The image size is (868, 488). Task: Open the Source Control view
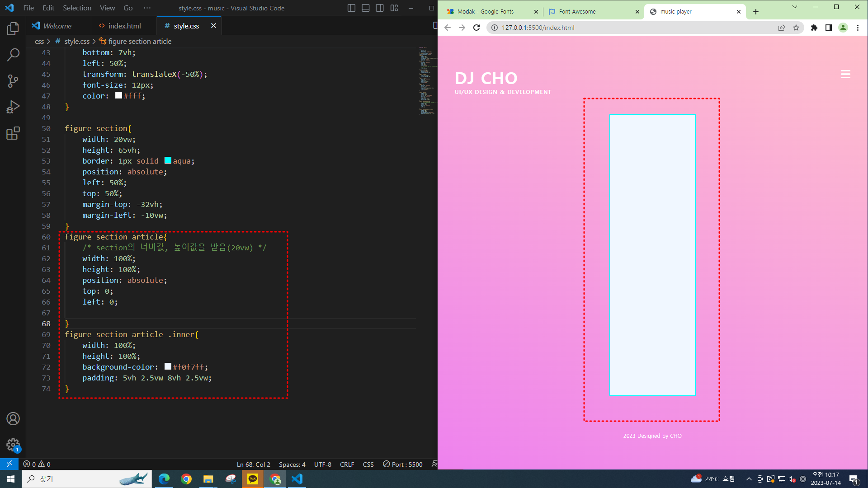(x=13, y=81)
